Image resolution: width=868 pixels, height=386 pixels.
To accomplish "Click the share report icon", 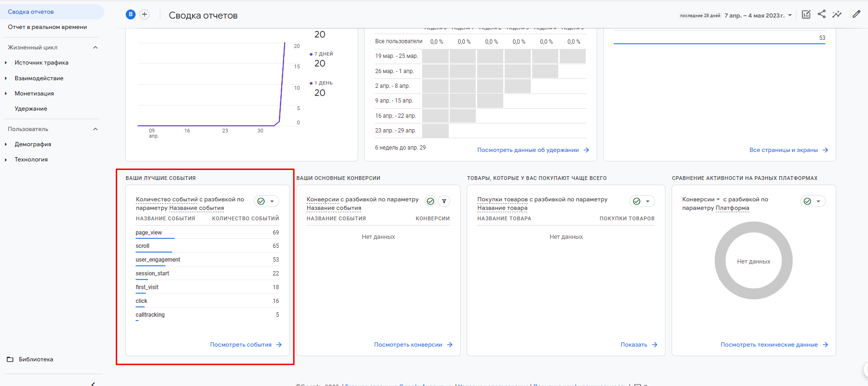I will [822, 14].
